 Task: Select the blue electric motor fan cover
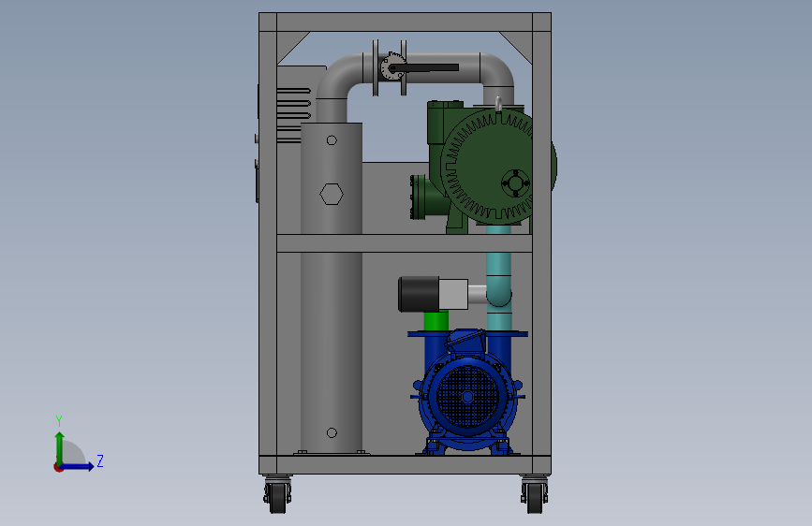point(467,396)
